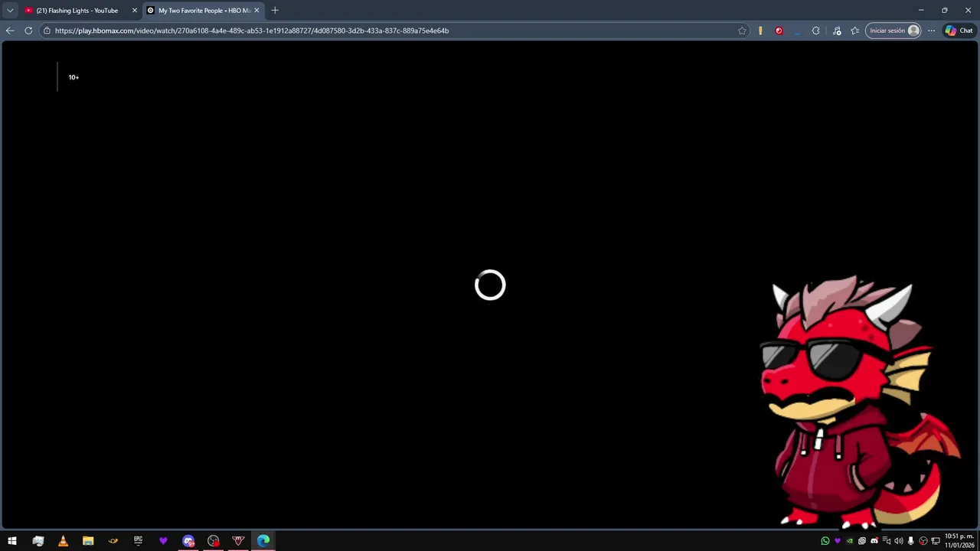The height and width of the screenshot is (551, 980).
Task: Open the Windows Start menu
Action: click(x=12, y=541)
